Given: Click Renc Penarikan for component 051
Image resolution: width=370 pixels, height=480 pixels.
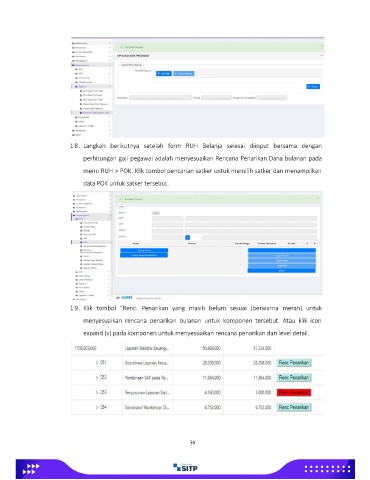Looking at the screenshot, I should coord(294,363).
